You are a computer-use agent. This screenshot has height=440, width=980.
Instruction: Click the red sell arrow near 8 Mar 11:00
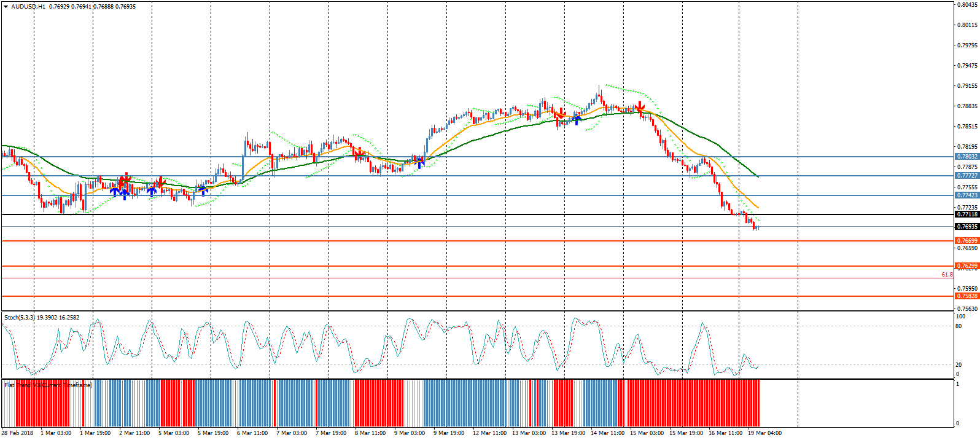pos(357,151)
